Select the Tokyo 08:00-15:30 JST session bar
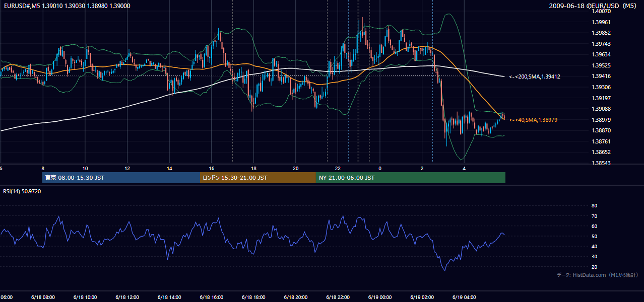This screenshot has width=644, height=302. click(x=121, y=178)
